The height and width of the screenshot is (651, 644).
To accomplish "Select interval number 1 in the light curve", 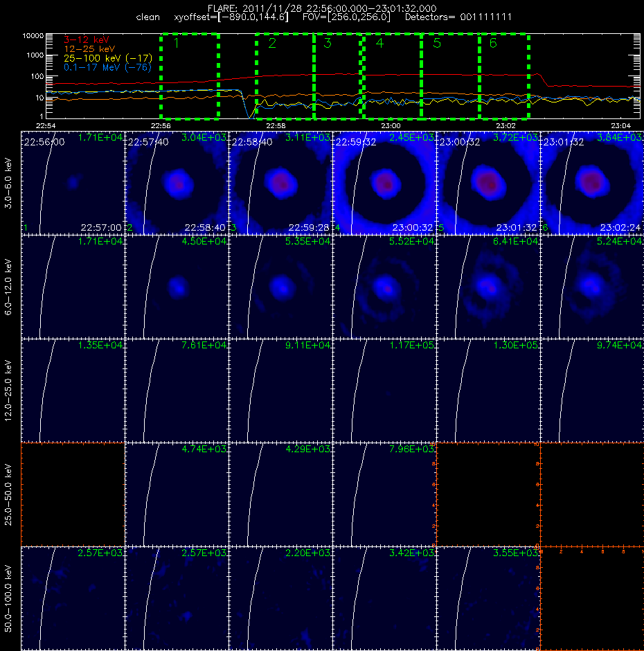I will 177,43.
